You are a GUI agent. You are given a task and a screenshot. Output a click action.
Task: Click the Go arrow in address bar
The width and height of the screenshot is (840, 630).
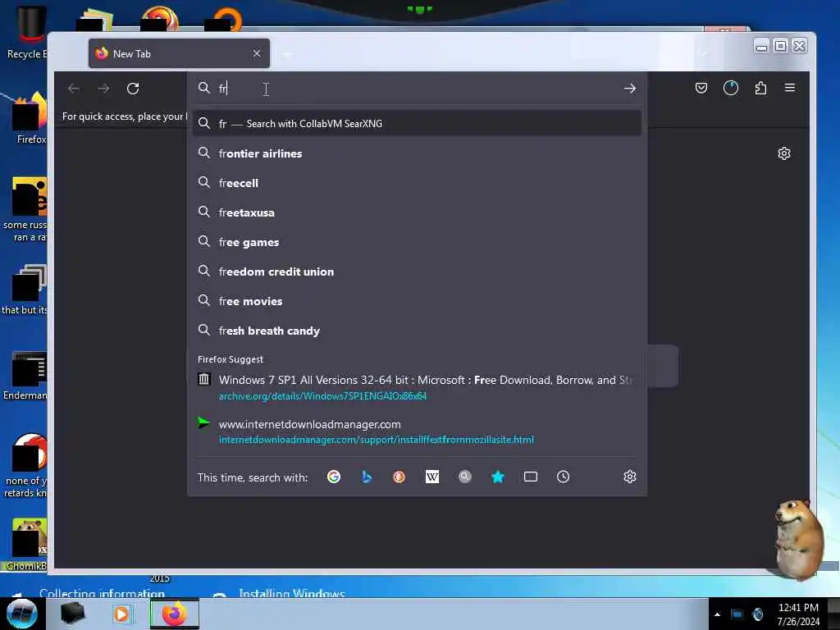pyautogui.click(x=629, y=89)
